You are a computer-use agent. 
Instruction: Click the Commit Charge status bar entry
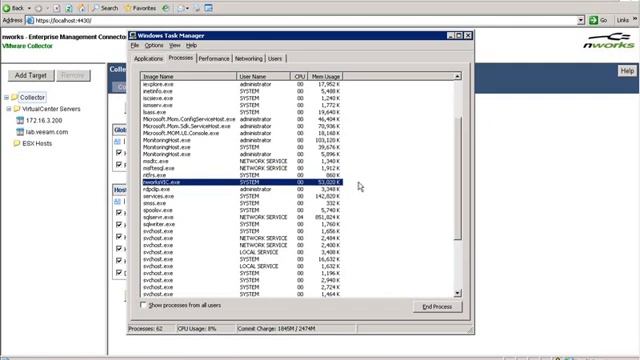tap(296, 329)
